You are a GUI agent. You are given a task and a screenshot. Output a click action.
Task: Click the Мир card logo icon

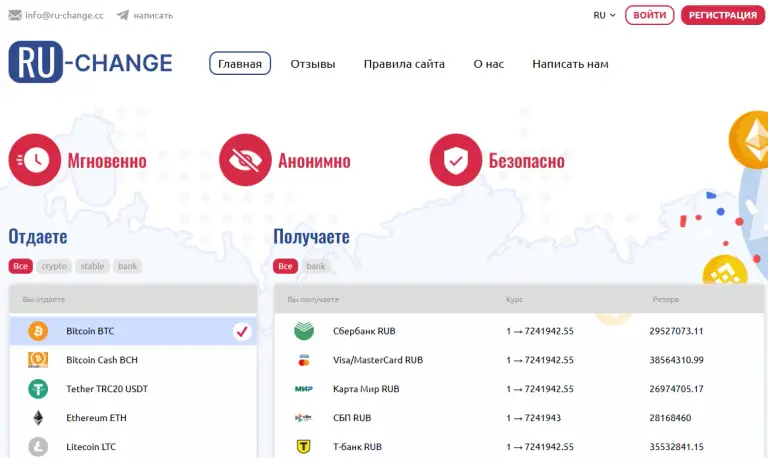(304, 389)
